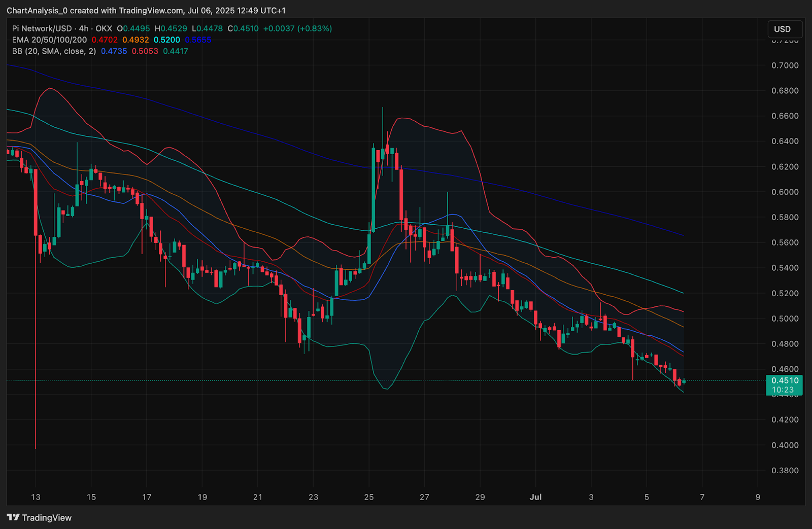Click the ChartAnalysis_0 header text
Screen dimensions: 812x529
pos(37,11)
